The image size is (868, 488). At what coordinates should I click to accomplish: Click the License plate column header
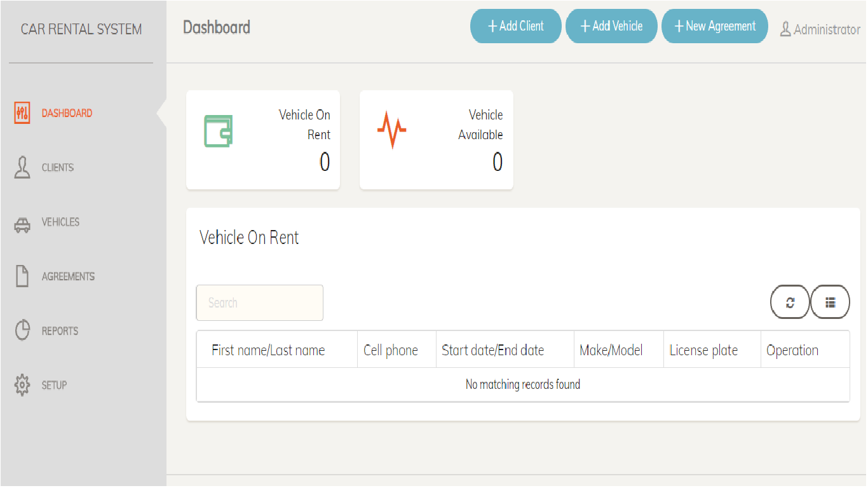(x=703, y=350)
